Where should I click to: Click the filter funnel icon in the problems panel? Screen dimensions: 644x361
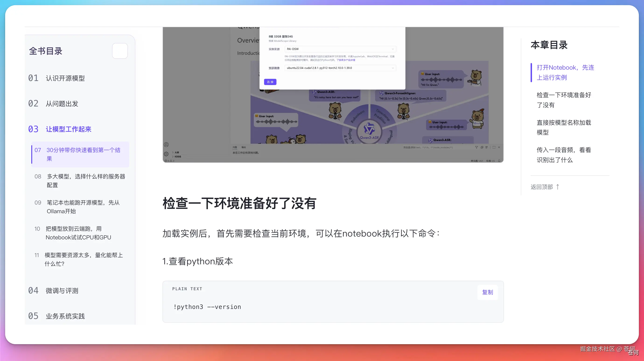coord(476,147)
